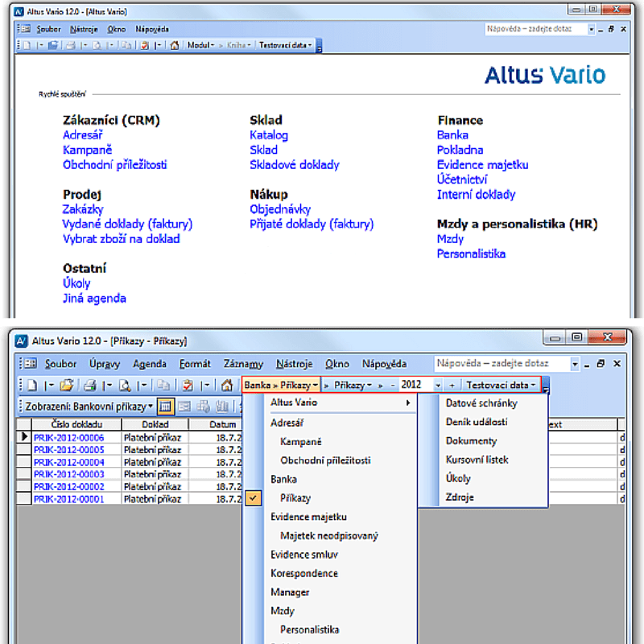Click the New document icon in the top window toolbar
This screenshot has height=644, width=644.
pos(27,45)
